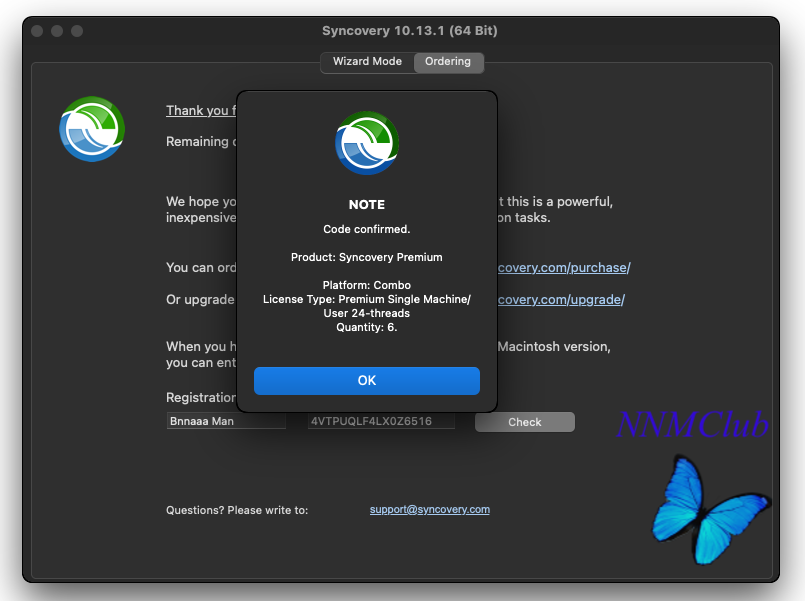The height and width of the screenshot is (601, 805).
Task: Maximize the Syncovery window
Action: pos(77,31)
